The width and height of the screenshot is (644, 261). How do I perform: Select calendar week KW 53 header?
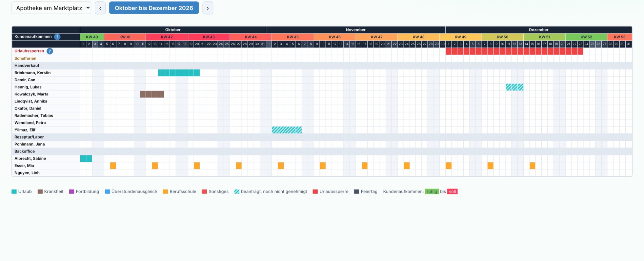(x=620, y=37)
